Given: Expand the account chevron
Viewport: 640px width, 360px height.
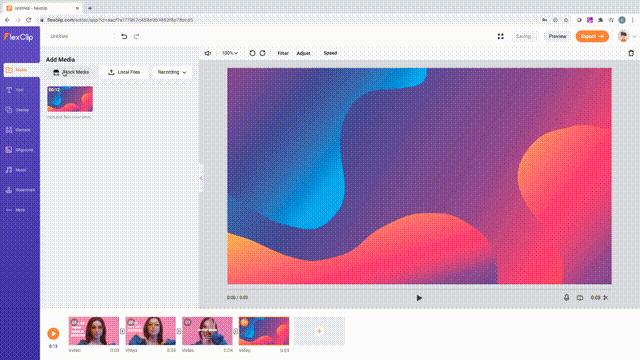Looking at the screenshot, I should pyautogui.click(x=635, y=37).
